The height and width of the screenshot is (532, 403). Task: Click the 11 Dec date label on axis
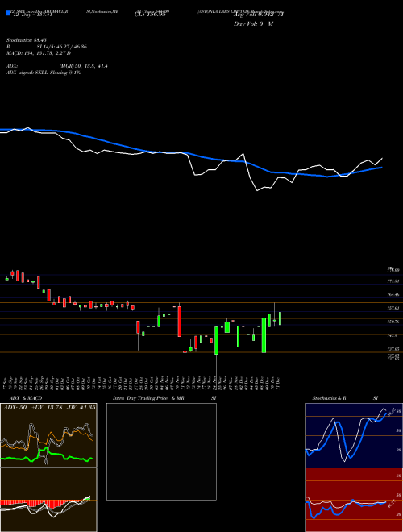(277, 383)
